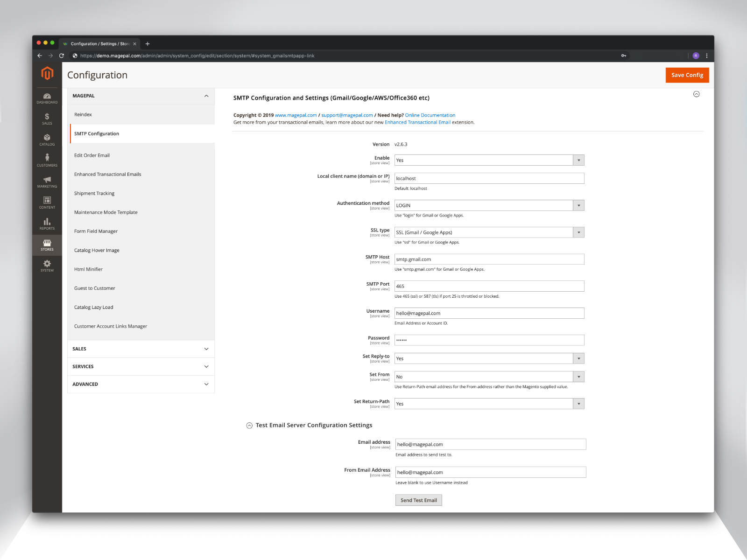Reload the page in browser
Image resolution: width=747 pixels, height=560 pixels.
pos(62,56)
